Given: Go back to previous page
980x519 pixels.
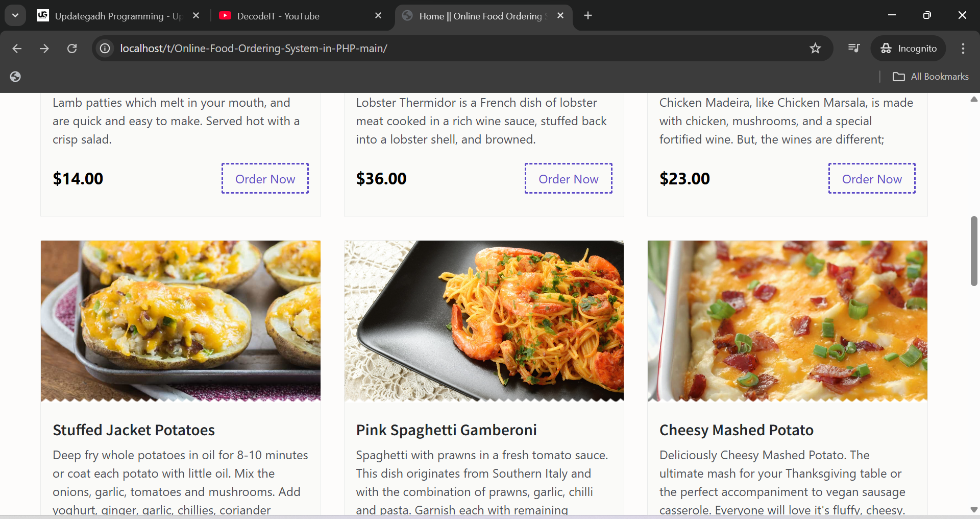Looking at the screenshot, I should [17, 49].
